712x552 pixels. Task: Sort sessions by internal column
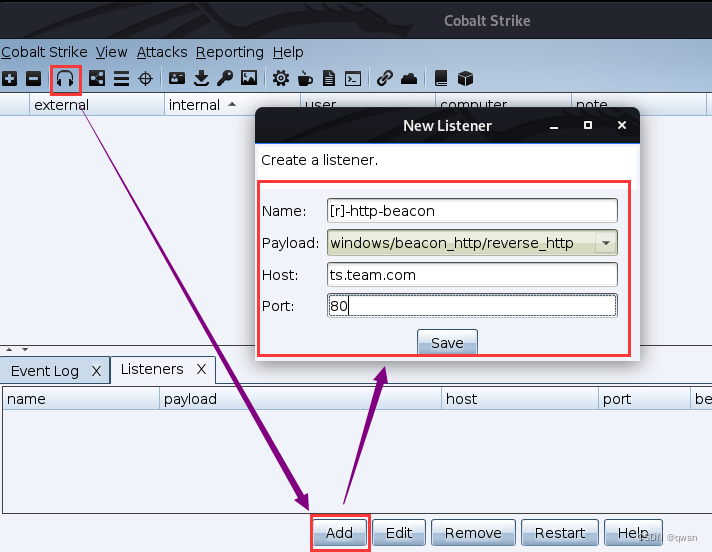tap(232, 105)
